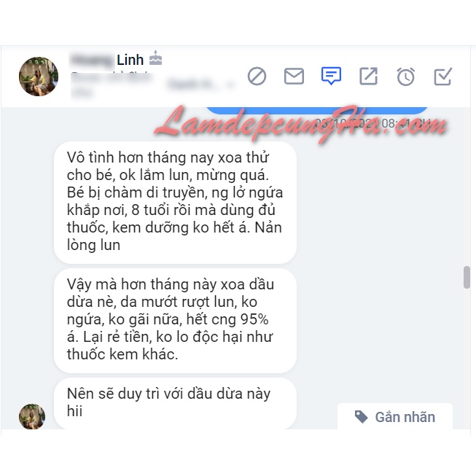The height and width of the screenshot is (476, 476).
Task: Click the Gắn nhãn button
Action: click(395, 416)
